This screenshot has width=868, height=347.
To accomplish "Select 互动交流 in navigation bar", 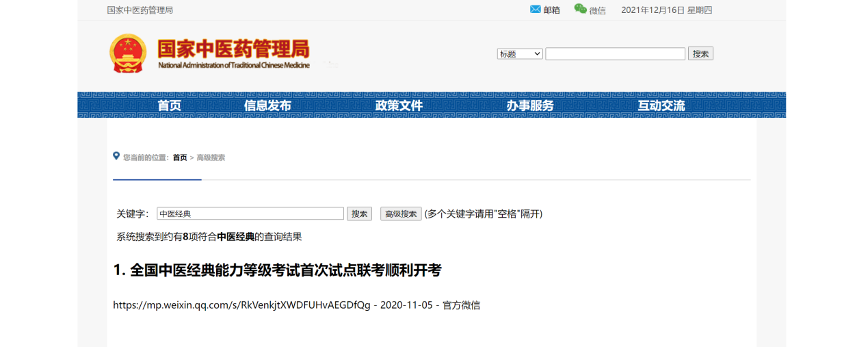I will pyautogui.click(x=661, y=105).
